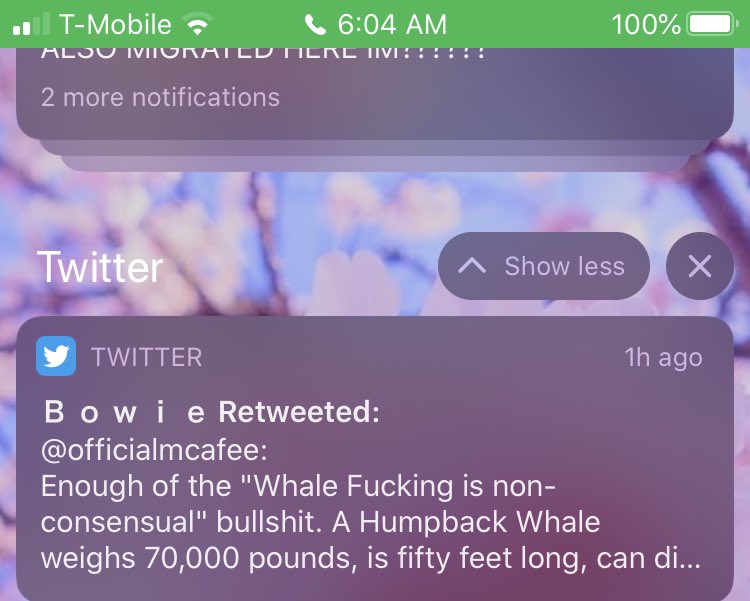The image size is (750, 601).
Task: Tap the phone call indicator icon
Action: coord(315,24)
